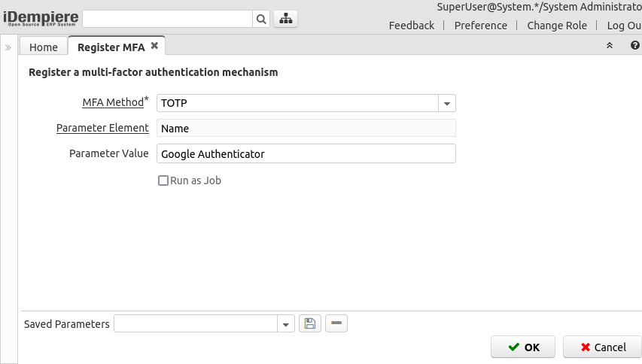Expand the left sidebar panel
The width and height of the screenshot is (642, 364).
pyautogui.click(x=8, y=47)
